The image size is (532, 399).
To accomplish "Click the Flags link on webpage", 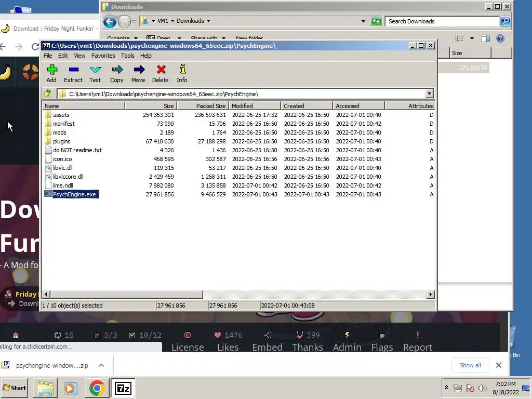I will tap(382, 341).
